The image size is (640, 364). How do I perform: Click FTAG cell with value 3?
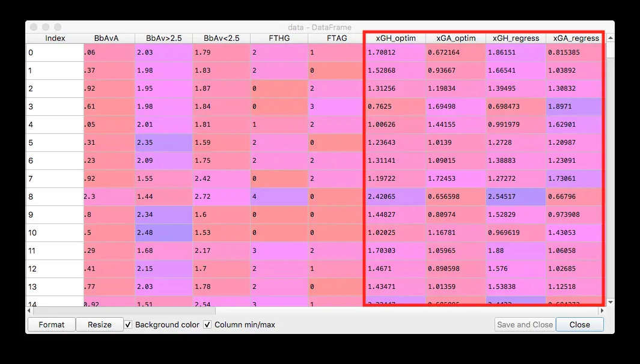(x=337, y=106)
